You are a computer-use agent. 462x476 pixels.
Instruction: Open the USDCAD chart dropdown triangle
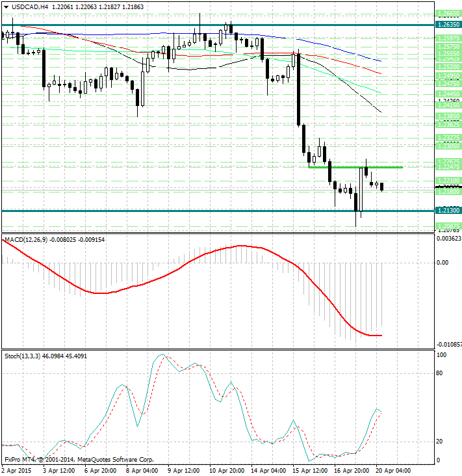[x=6, y=7]
